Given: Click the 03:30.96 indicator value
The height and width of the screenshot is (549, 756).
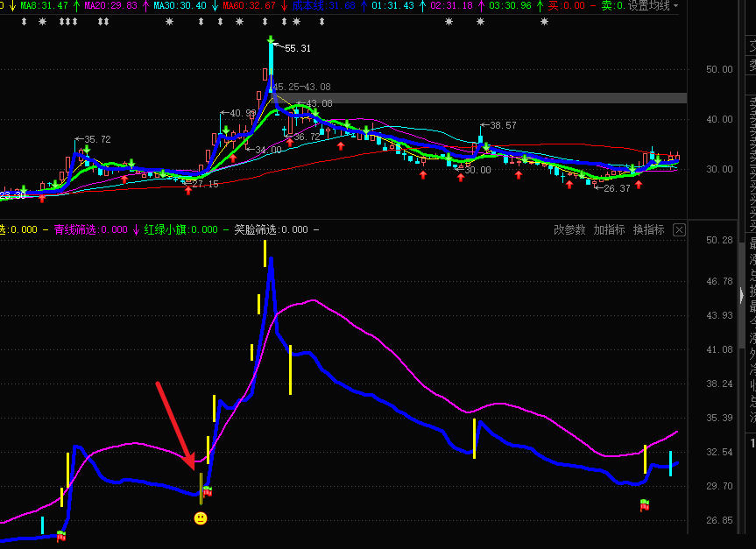Looking at the screenshot, I should (x=510, y=6).
